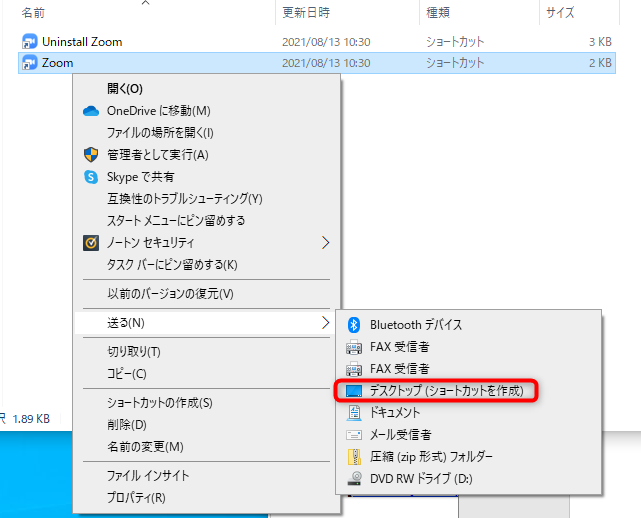Click the Skype icon in context menu

point(91,177)
